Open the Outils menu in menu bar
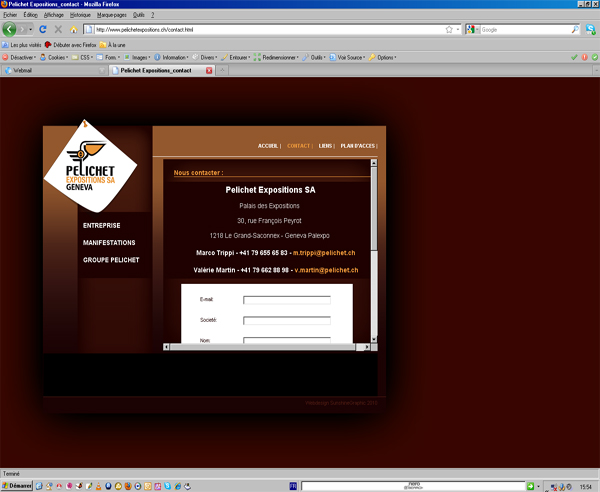600x492 pixels. 139,15
